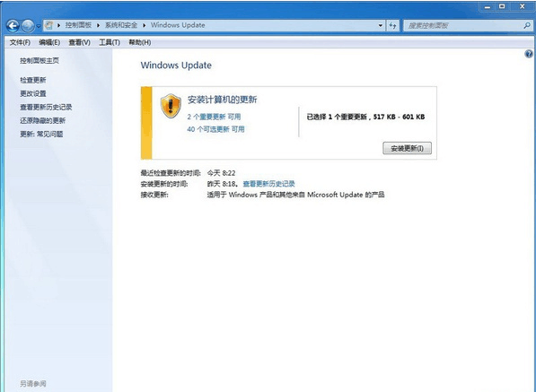Image resolution: width=536 pixels, height=392 pixels.
Task: Click the Control Panel icon in address bar
Action: [x=49, y=25]
